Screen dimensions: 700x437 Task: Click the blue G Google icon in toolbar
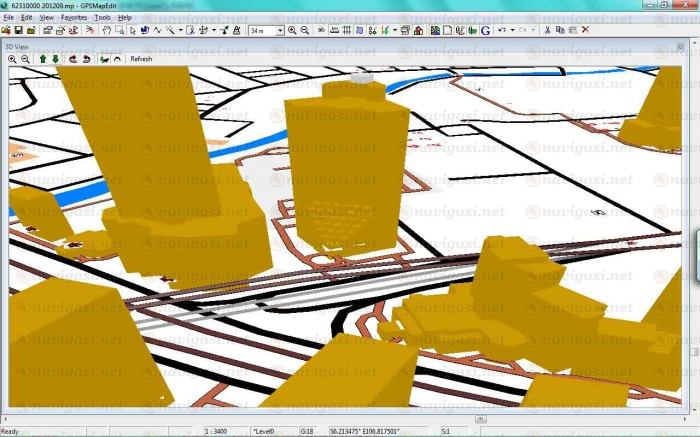pos(485,31)
